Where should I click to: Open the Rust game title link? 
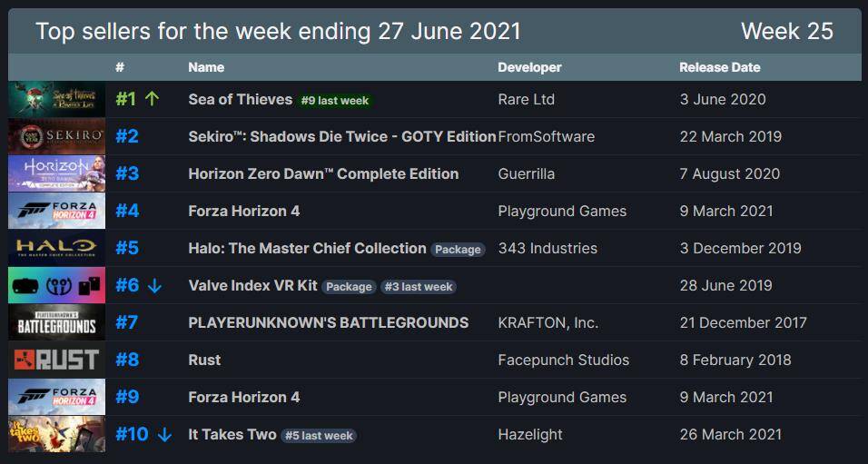click(204, 360)
